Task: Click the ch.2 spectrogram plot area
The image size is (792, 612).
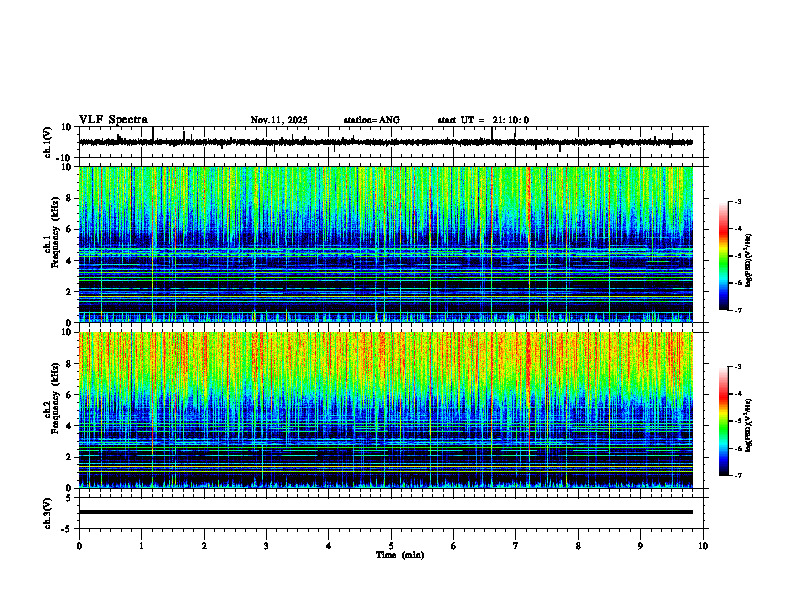Action: pyautogui.click(x=385, y=410)
